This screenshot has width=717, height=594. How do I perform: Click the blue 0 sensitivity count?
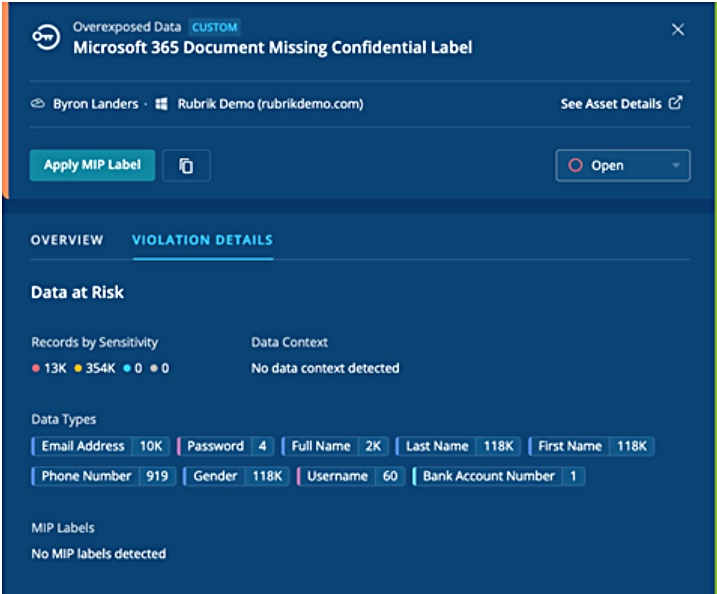133,368
